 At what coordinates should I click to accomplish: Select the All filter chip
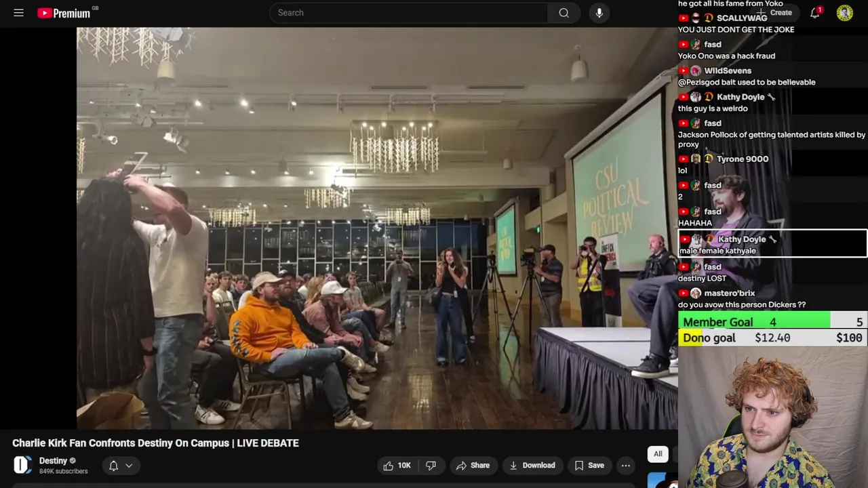[658, 454]
